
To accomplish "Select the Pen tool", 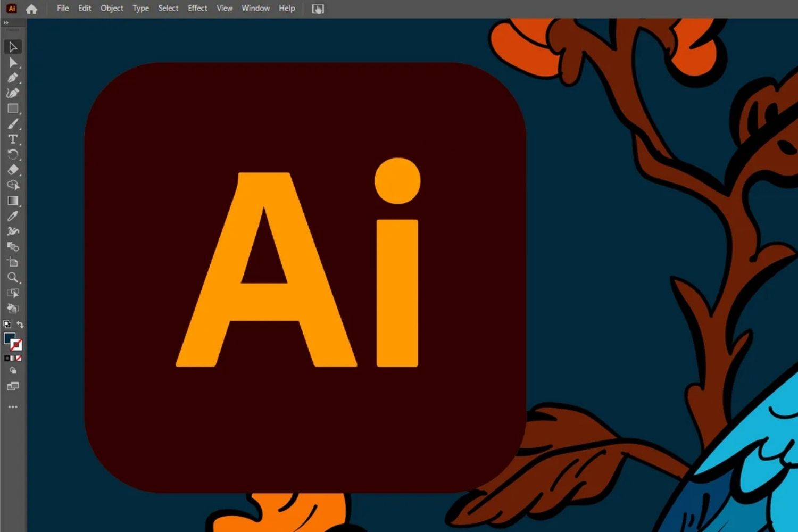I will click(x=13, y=78).
